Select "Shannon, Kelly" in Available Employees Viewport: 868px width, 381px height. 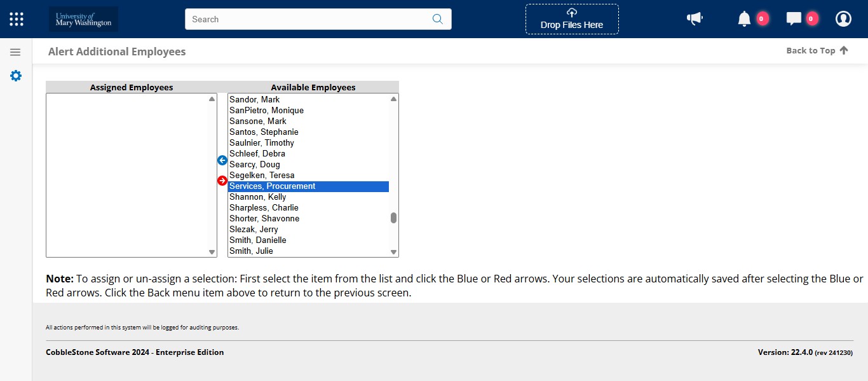tap(257, 197)
